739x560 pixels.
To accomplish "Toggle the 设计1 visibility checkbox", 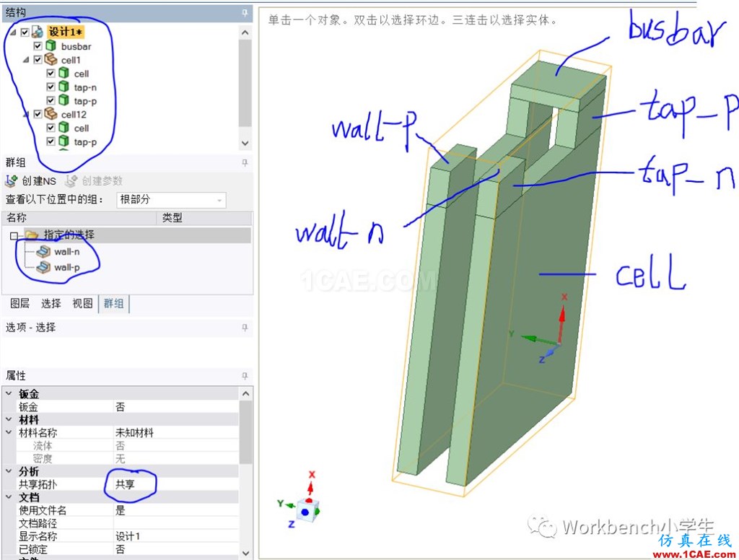I will [x=25, y=32].
